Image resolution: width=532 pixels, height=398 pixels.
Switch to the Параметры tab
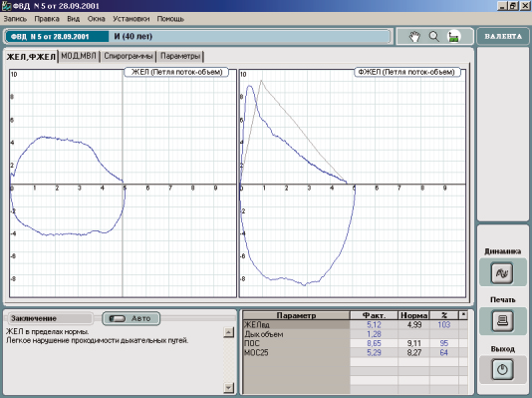click(180, 56)
